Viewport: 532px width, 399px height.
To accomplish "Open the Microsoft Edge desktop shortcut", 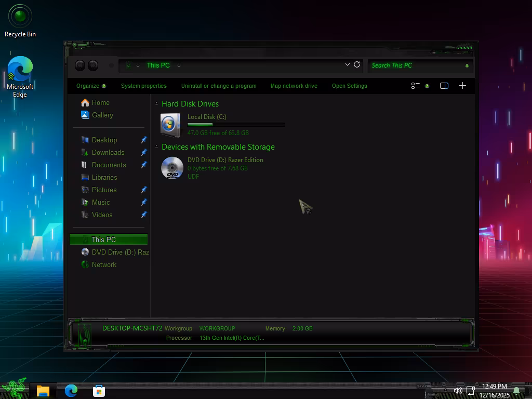I will [x=20, y=76].
